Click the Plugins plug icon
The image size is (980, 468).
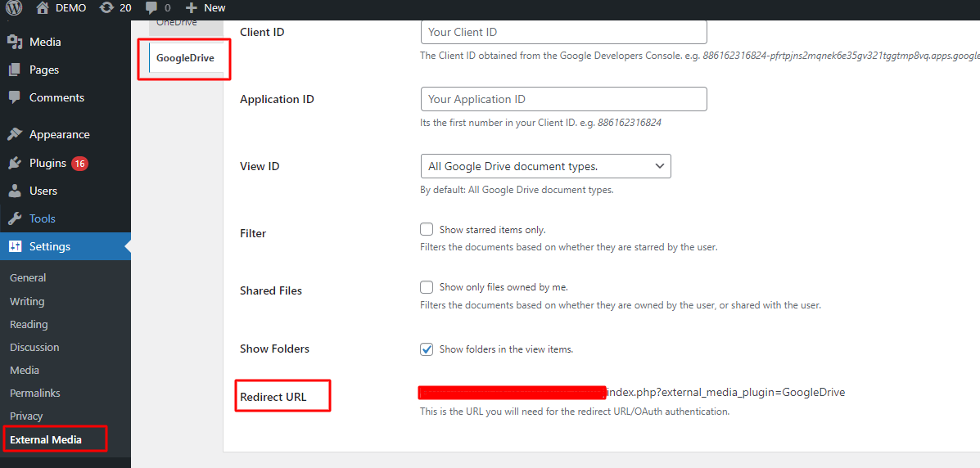(x=15, y=163)
